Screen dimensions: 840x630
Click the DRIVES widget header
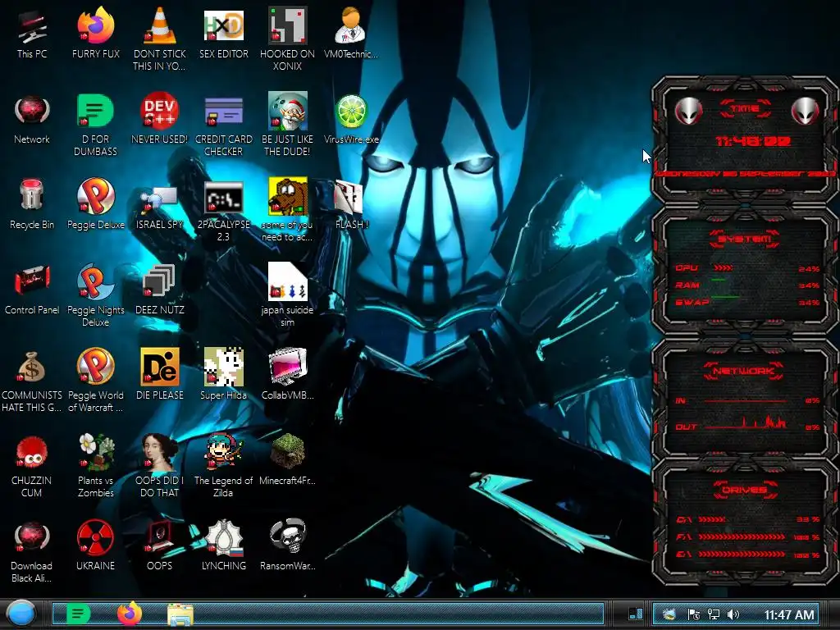coord(744,490)
